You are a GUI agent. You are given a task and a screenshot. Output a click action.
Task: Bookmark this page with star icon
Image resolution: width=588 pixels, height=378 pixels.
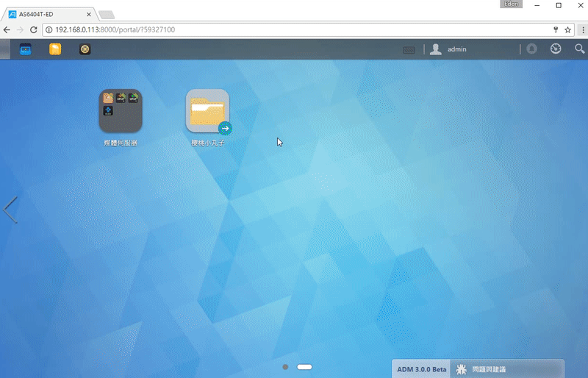[x=567, y=29]
